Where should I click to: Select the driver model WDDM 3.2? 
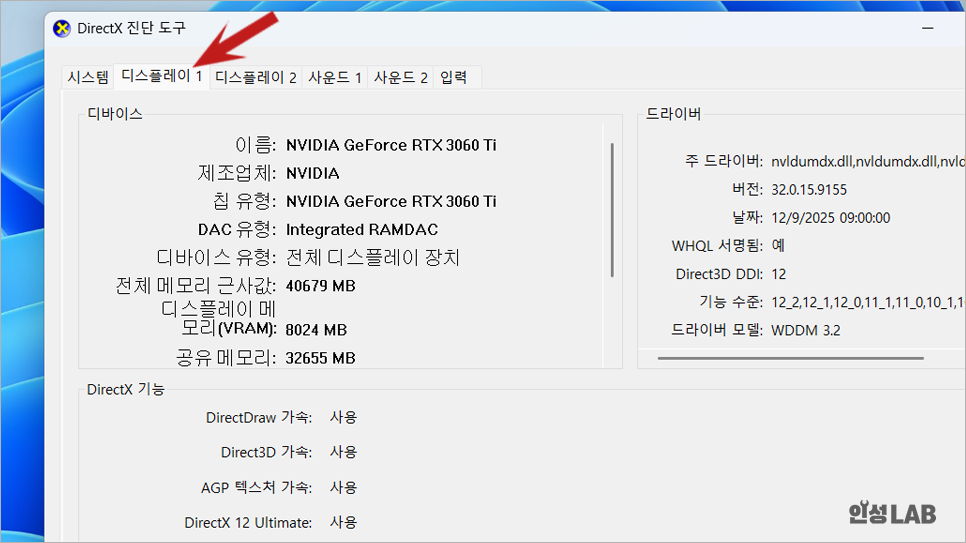[806, 330]
